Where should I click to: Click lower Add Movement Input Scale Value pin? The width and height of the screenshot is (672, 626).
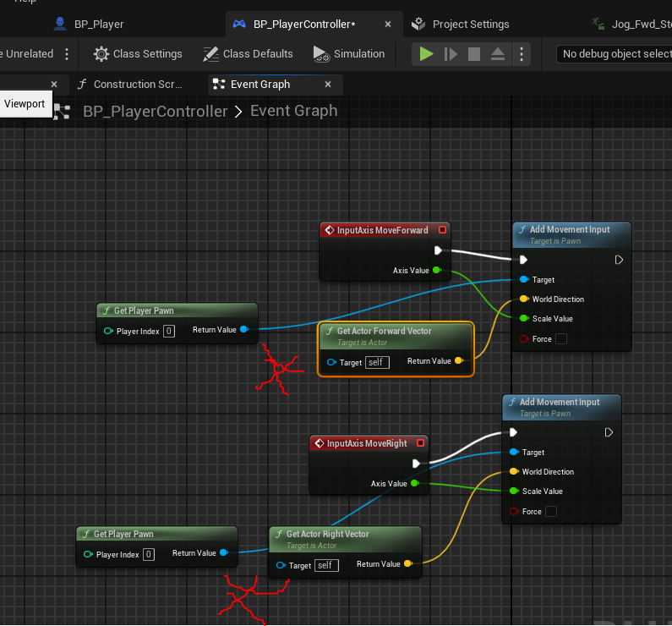[x=514, y=491]
